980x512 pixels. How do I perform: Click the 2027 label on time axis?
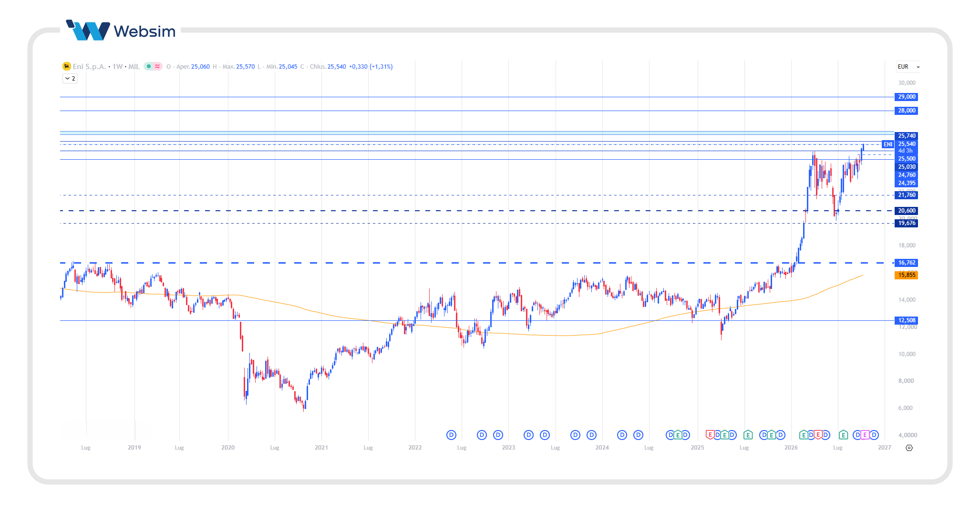tap(885, 448)
